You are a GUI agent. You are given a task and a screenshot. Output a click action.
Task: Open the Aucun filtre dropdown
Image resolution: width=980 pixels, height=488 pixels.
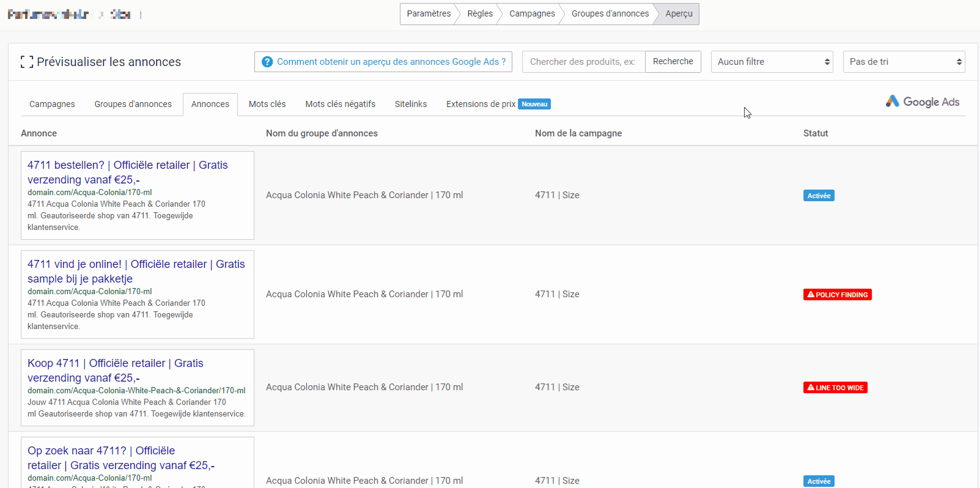[772, 62]
